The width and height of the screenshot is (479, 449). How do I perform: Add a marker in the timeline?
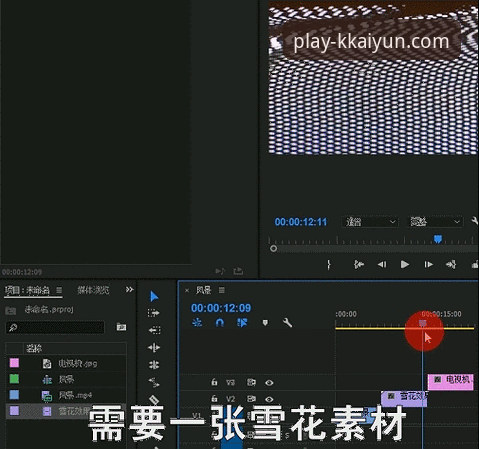pos(265,323)
